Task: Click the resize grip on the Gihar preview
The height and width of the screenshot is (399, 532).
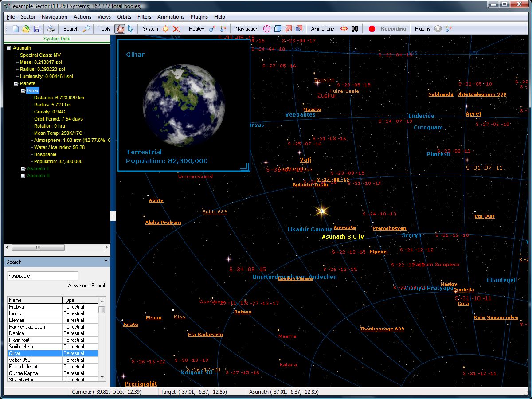Action: pyautogui.click(x=244, y=166)
